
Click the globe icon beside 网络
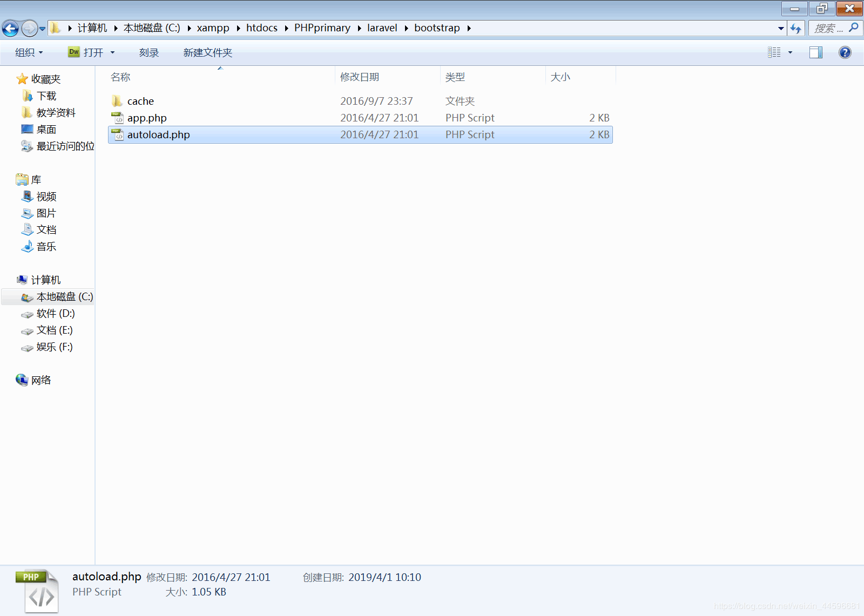coord(22,380)
